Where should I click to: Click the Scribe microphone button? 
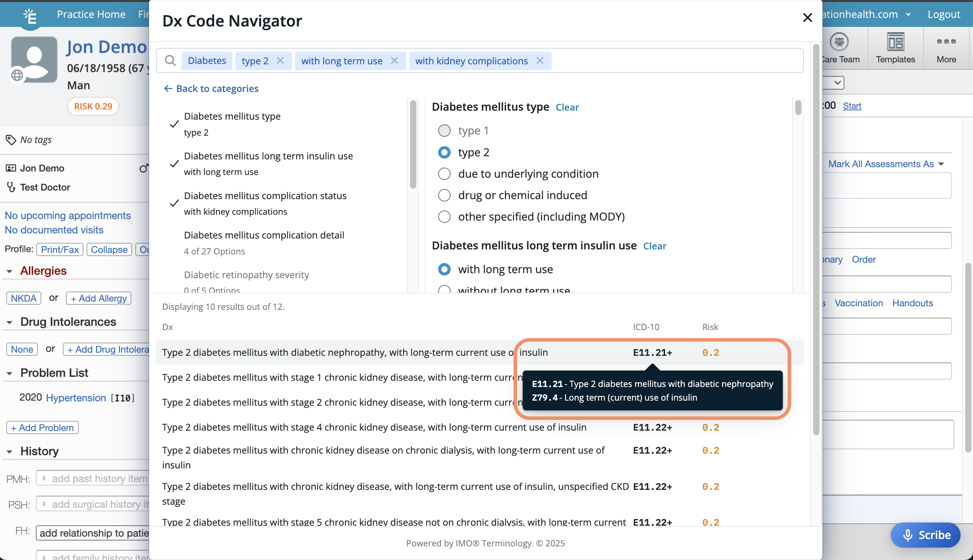coord(925,535)
